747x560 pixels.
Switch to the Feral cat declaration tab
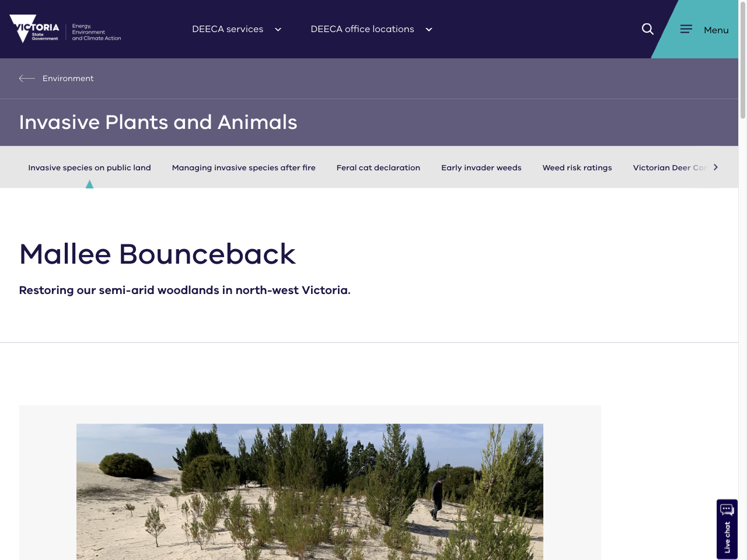tap(378, 167)
